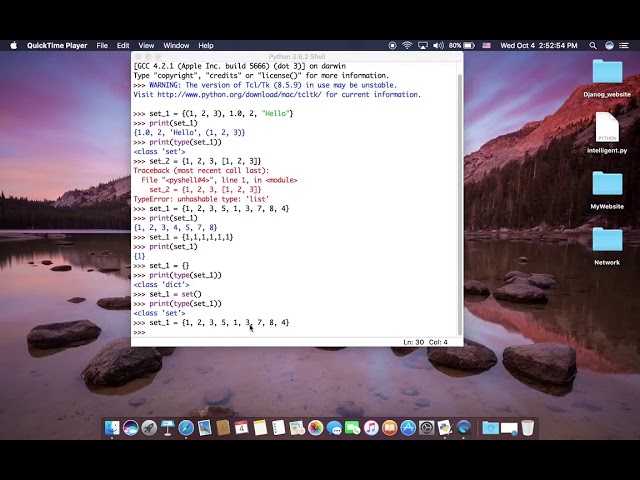Screen dimensions: 640x480
Task: Open iBooks in the Dock
Action: tap(390, 428)
